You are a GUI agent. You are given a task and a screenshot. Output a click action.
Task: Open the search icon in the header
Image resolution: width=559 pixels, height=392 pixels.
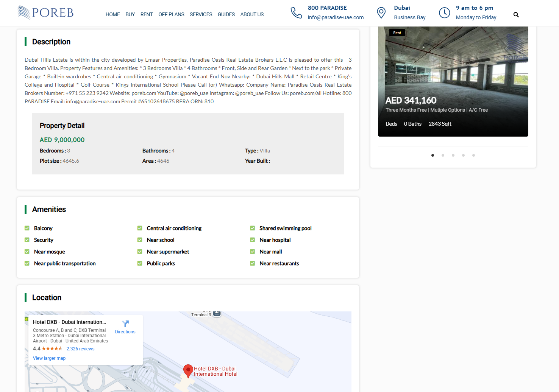point(516,14)
